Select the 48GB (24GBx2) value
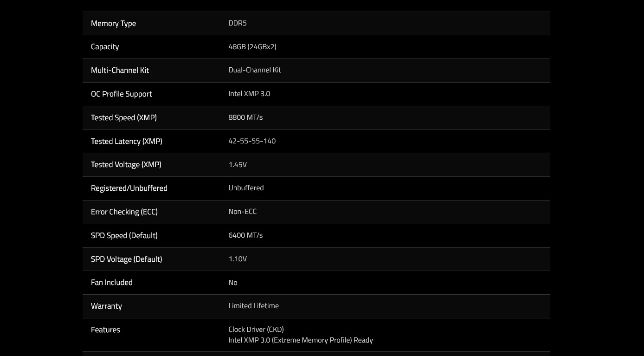The height and width of the screenshot is (356, 644). pyautogui.click(x=252, y=47)
